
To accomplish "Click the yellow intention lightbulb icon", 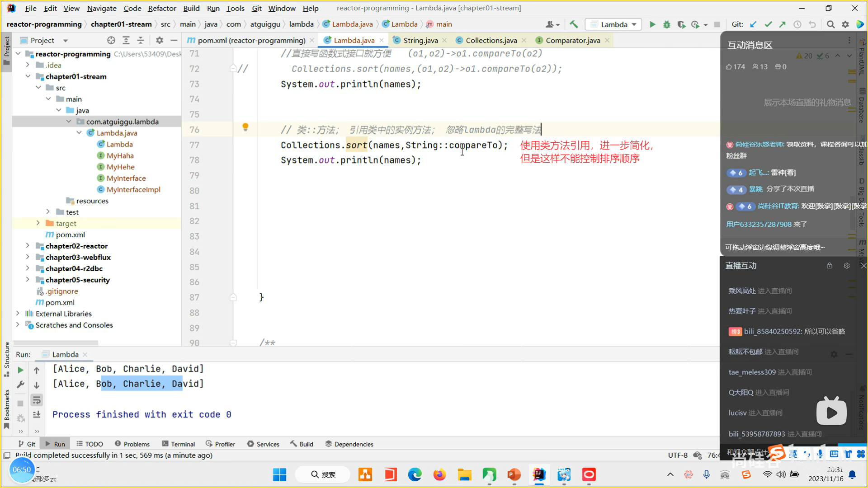I will [x=245, y=127].
